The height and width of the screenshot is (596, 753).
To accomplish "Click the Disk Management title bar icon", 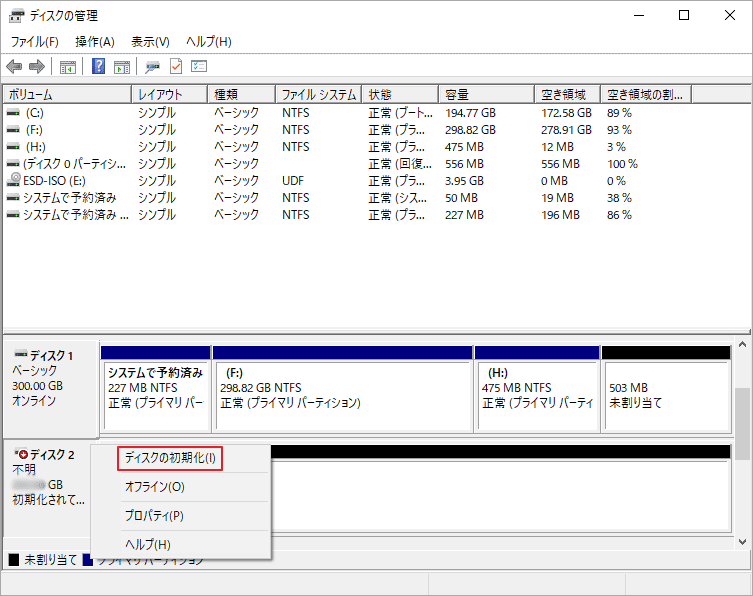I will coord(17,16).
